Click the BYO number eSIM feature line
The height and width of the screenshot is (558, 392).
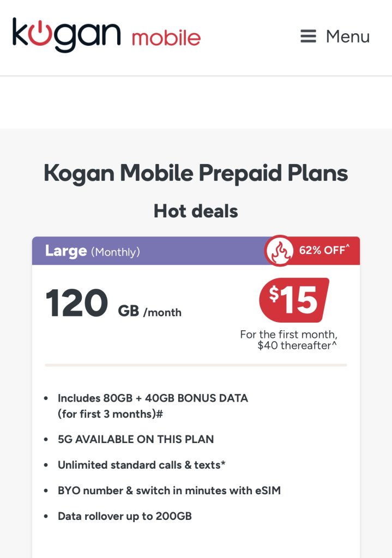click(169, 490)
